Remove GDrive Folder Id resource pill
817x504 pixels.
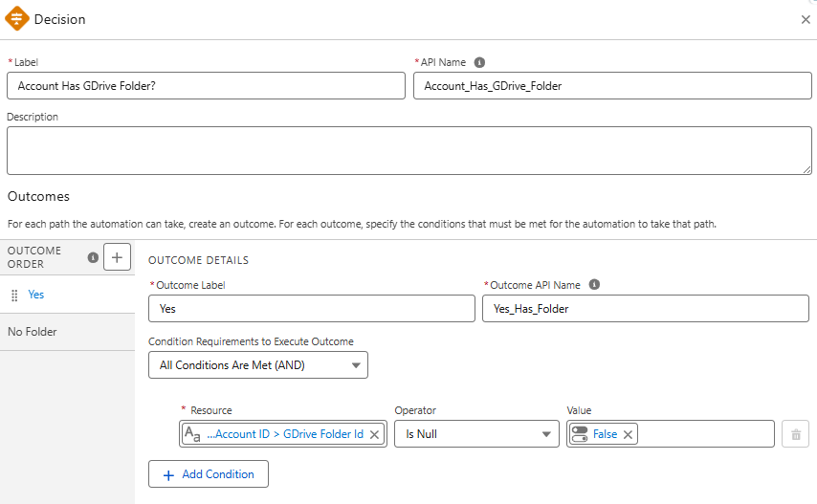click(x=374, y=435)
